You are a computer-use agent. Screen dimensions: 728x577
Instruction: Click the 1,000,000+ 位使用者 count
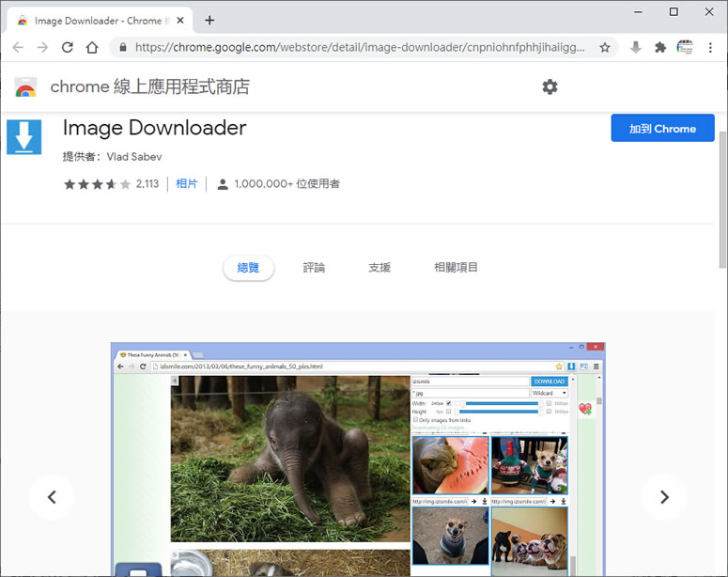(287, 184)
